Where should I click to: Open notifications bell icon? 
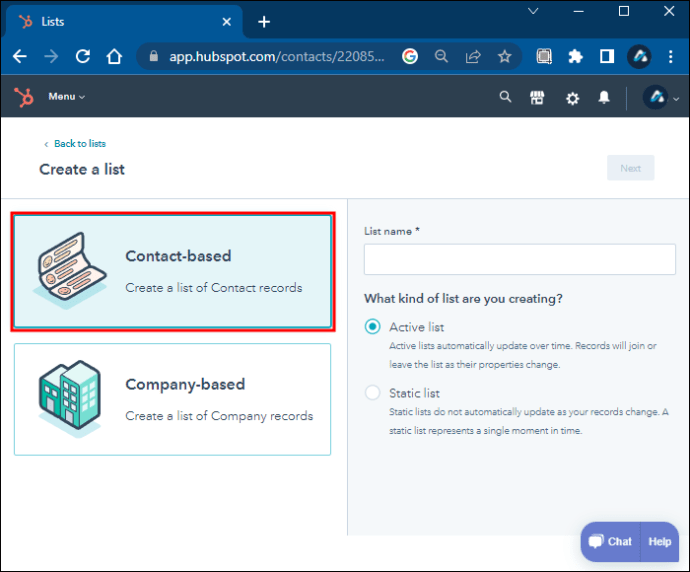604,97
